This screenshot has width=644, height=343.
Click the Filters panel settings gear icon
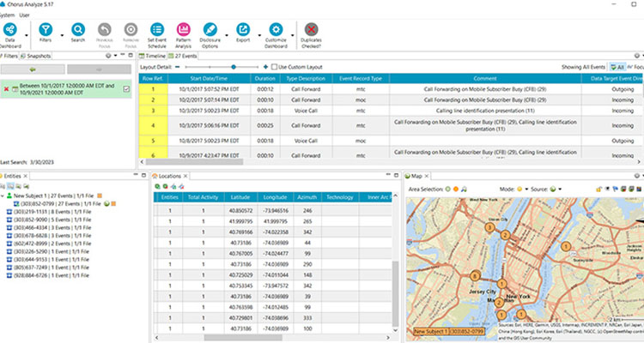click(x=108, y=56)
